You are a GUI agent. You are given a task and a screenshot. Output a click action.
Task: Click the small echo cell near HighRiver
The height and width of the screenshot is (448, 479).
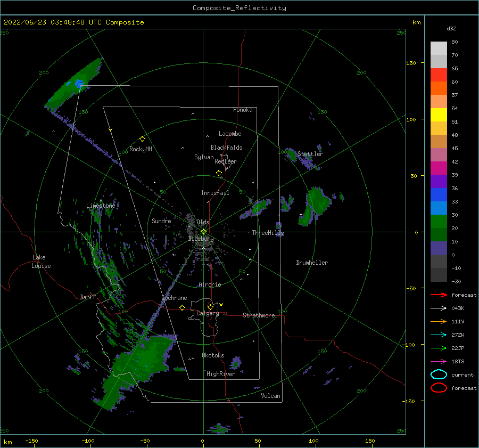[236, 363]
